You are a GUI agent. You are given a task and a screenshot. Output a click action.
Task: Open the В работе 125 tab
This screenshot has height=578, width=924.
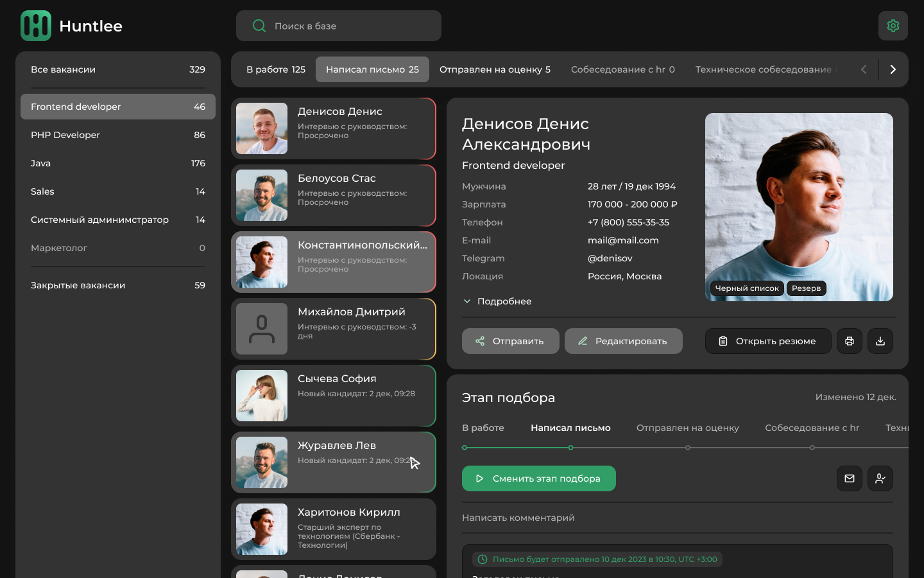pyautogui.click(x=276, y=69)
